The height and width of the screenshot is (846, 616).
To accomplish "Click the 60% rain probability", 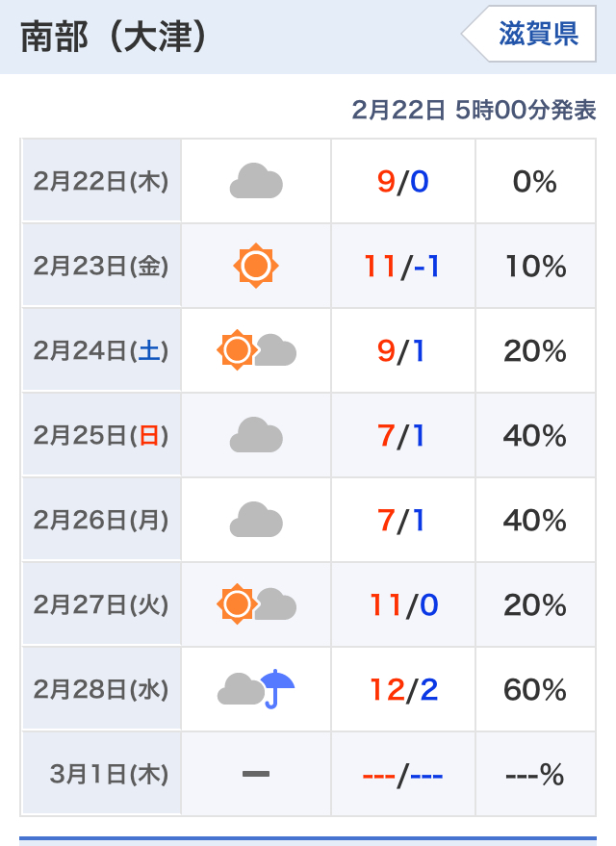I will [x=535, y=689].
